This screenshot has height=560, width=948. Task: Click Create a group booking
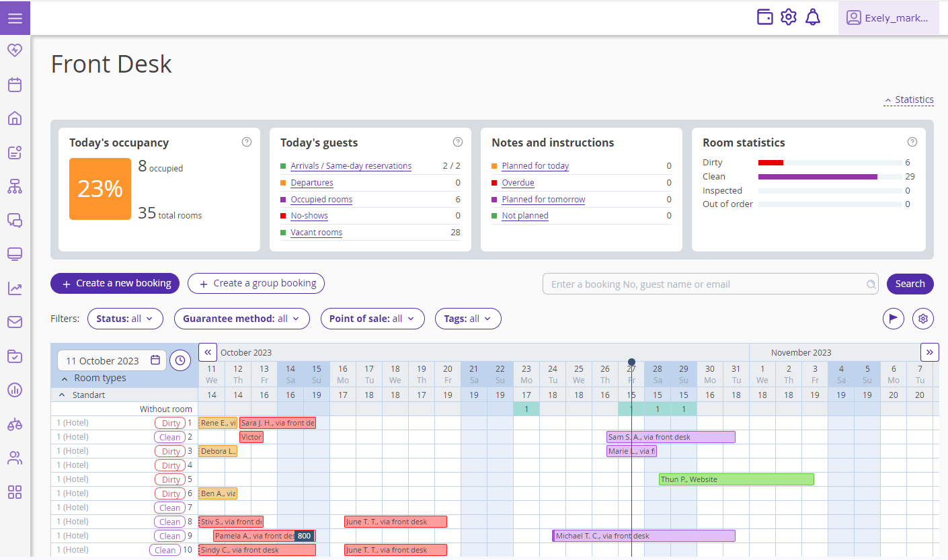tap(256, 283)
